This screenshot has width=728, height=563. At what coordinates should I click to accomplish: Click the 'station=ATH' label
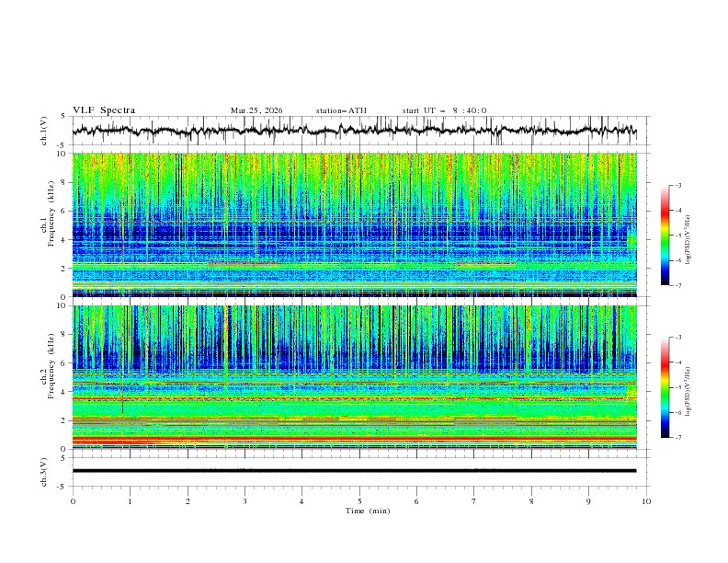[x=341, y=110]
